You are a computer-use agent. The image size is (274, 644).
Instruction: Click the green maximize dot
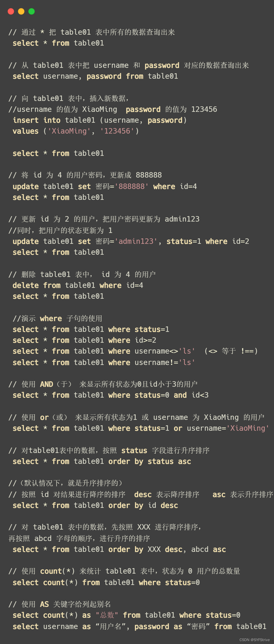[32, 11]
